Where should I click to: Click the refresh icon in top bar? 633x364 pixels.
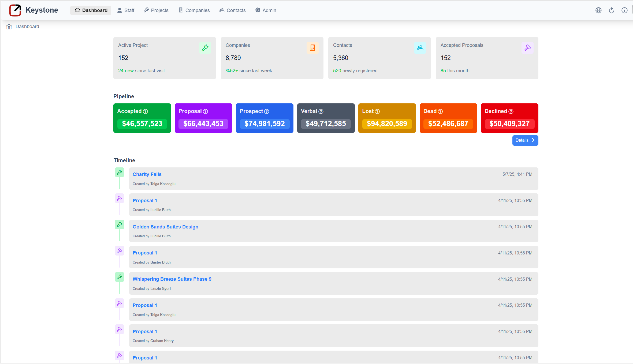pos(611,10)
